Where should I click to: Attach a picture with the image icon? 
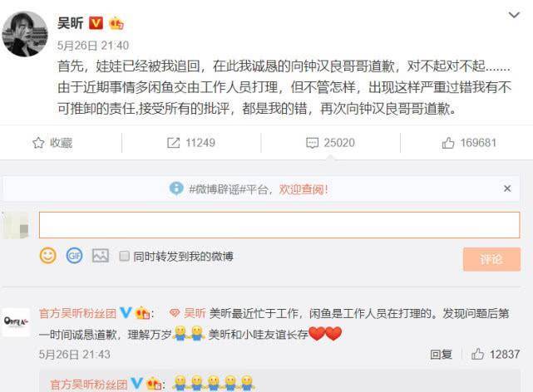pos(101,256)
